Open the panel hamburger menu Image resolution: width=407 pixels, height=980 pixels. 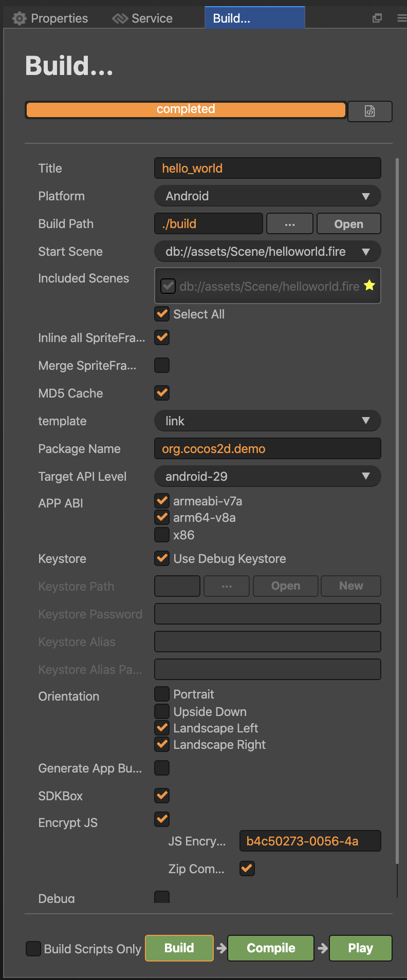pyautogui.click(x=401, y=18)
